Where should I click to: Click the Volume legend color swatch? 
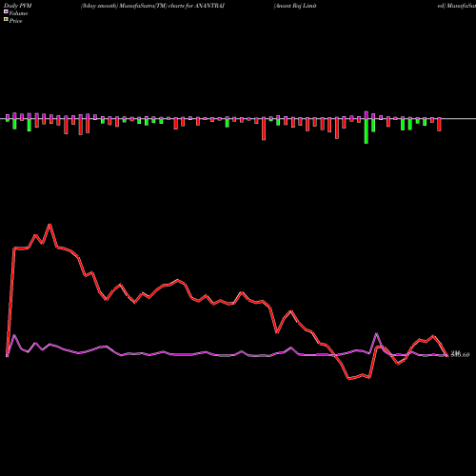pyautogui.click(x=6, y=11)
